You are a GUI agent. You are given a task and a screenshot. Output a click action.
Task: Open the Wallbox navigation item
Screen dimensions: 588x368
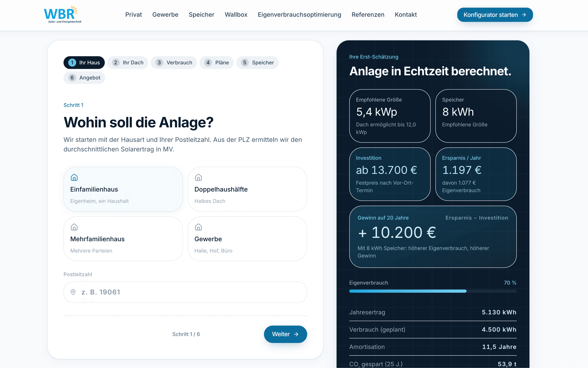pyautogui.click(x=236, y=15)
